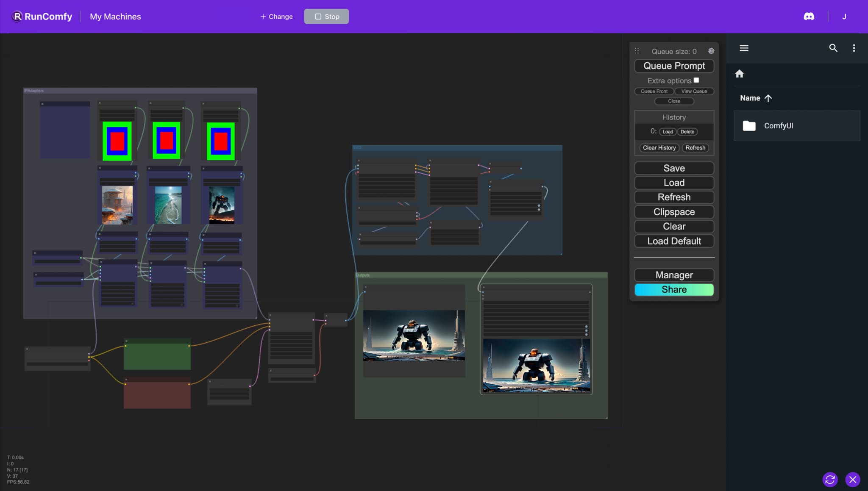Open file browser more options menu

pyautogui.click(x=854, y=48)
